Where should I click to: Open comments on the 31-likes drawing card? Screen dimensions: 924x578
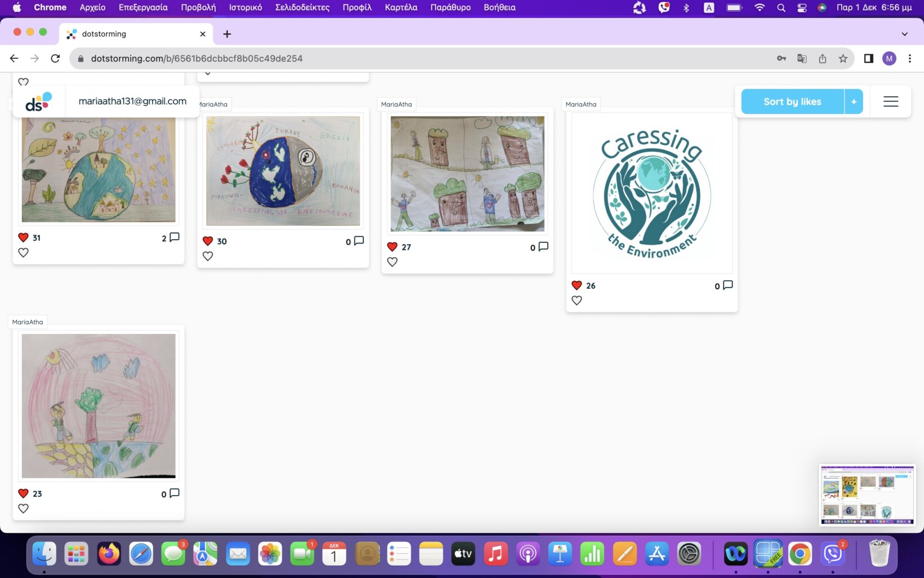(174, 237)
